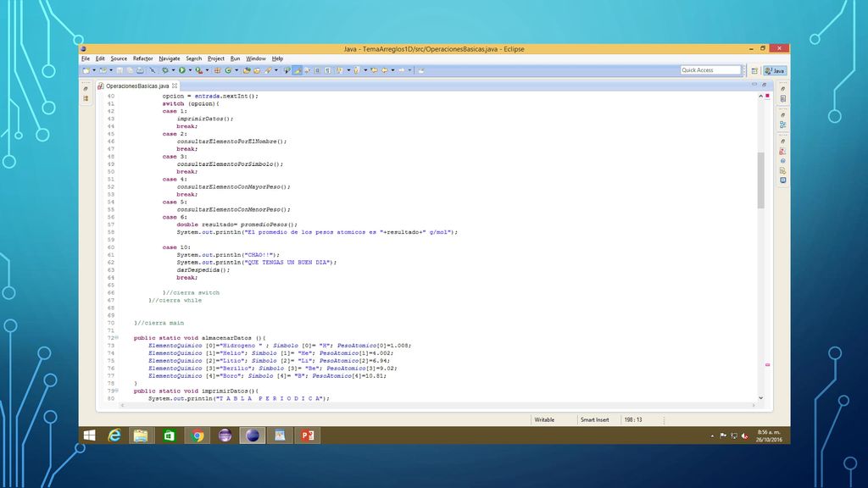Image resolution: width=868 pixels, height=488 pixels.
Task: Open the Run button dropdown arrow
Action: coord(190,70)
